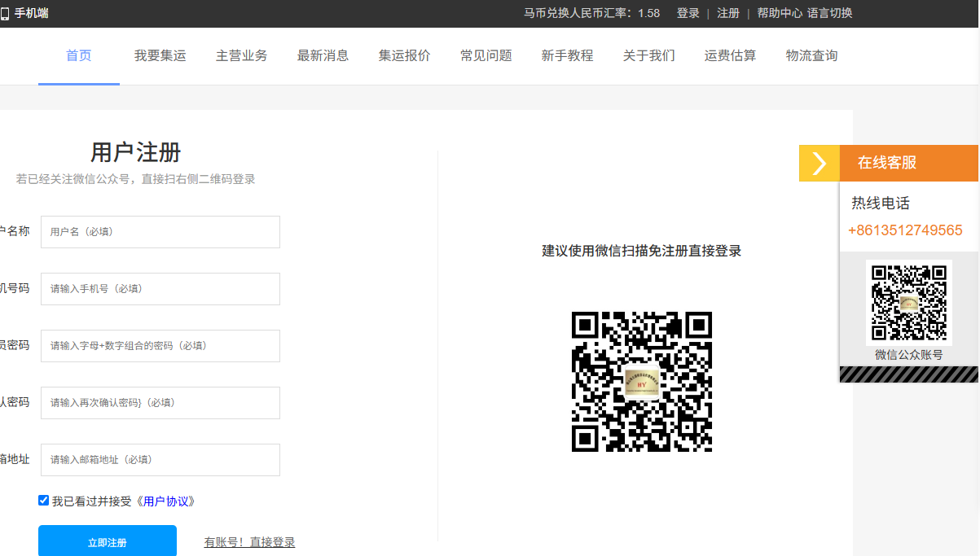The height and width of the screenshot is (556, 980).
Task: Click the mobile phone icon beside 手机端
Action: pos(4,13)
